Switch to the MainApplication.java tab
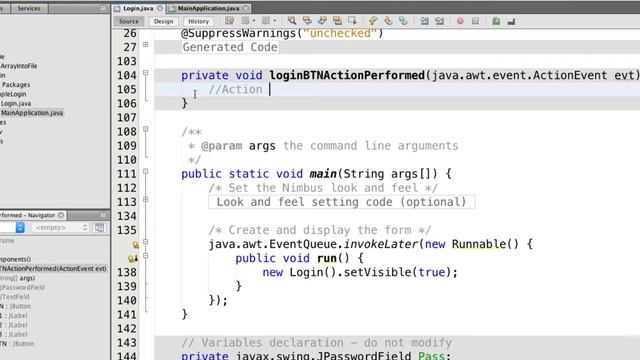Image resolution: width=640 pixels, height=360 pixels. [209, 8]
